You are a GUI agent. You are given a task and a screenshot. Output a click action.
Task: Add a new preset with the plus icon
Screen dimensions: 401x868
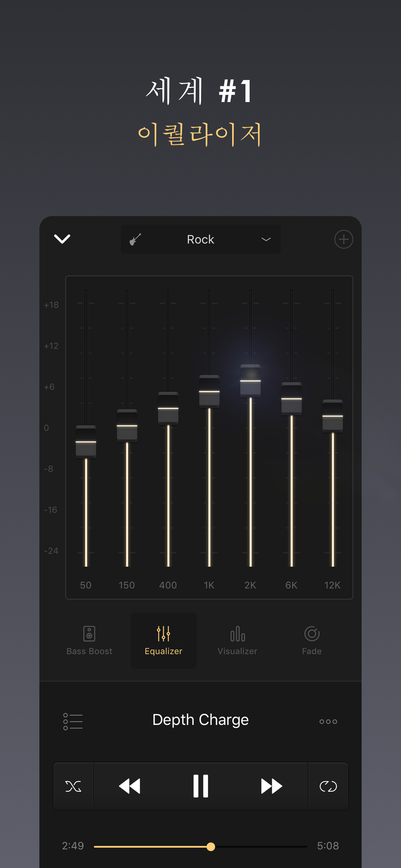[x=344, y=239]
